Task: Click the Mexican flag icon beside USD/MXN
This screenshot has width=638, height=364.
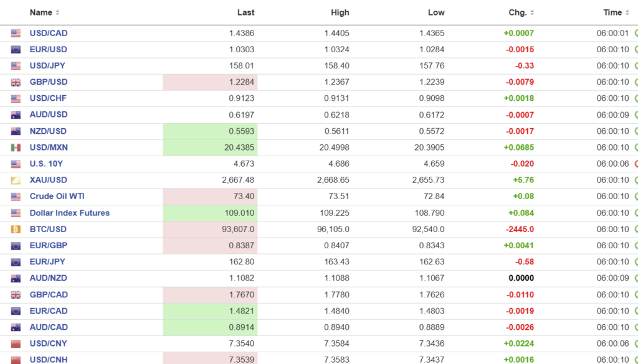Action: [16, 147]
